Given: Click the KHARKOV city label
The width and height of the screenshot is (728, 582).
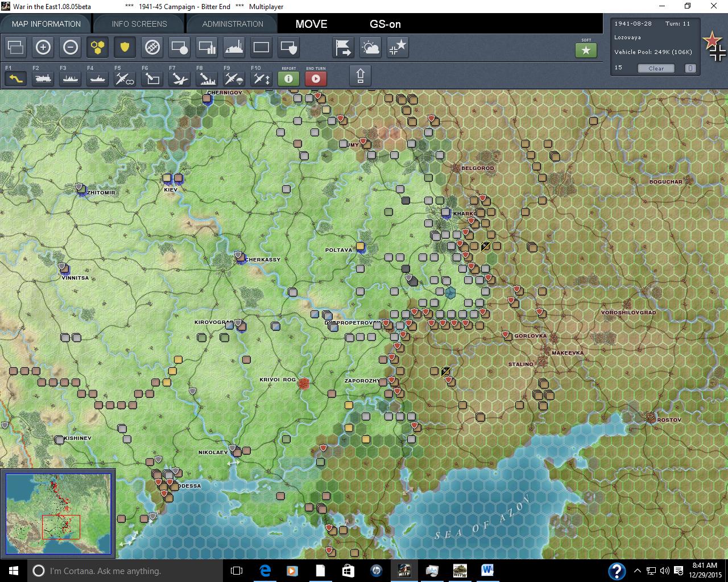Looking at the screenshot, I should pos(465,214).
